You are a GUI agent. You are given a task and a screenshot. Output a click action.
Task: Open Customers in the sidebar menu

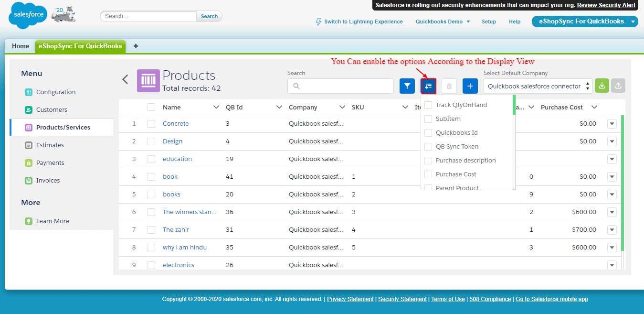coord(51,110)
